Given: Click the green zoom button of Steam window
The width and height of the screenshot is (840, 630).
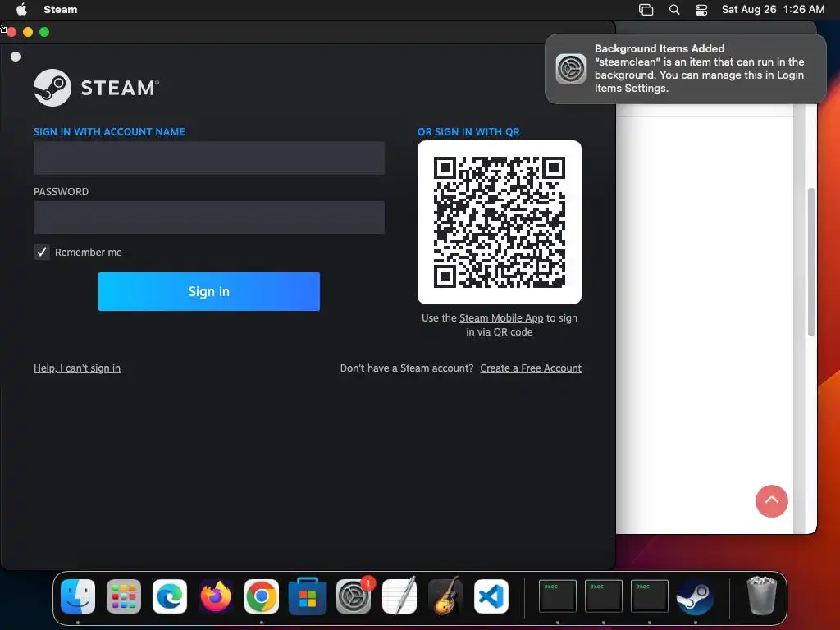Looking at the screenshot, I should pos(44,32).
